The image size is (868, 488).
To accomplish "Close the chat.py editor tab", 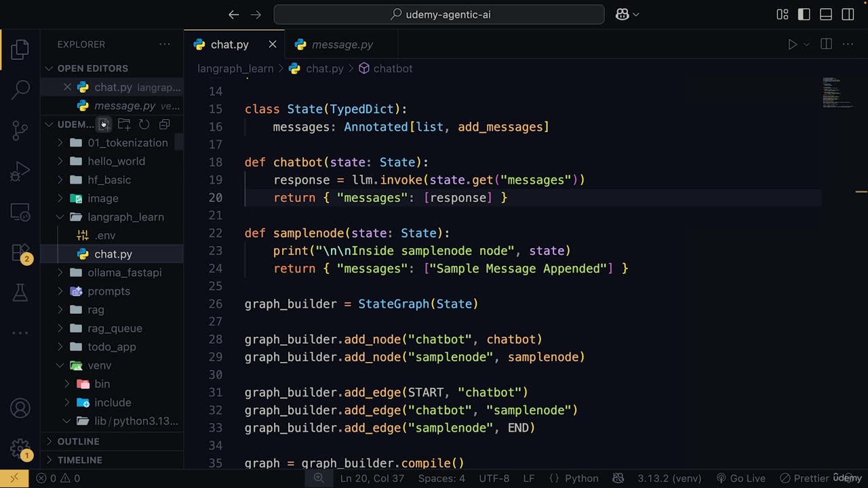I will [272, 44].
